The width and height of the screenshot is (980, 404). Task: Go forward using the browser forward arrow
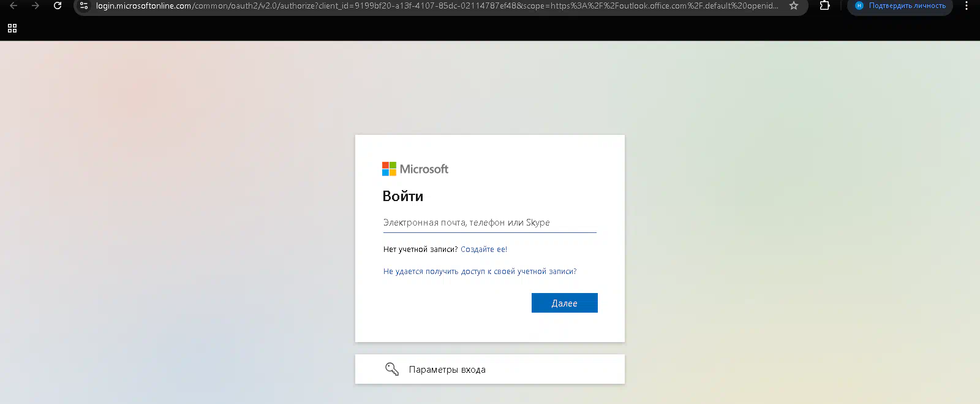[x=36, y=6]
